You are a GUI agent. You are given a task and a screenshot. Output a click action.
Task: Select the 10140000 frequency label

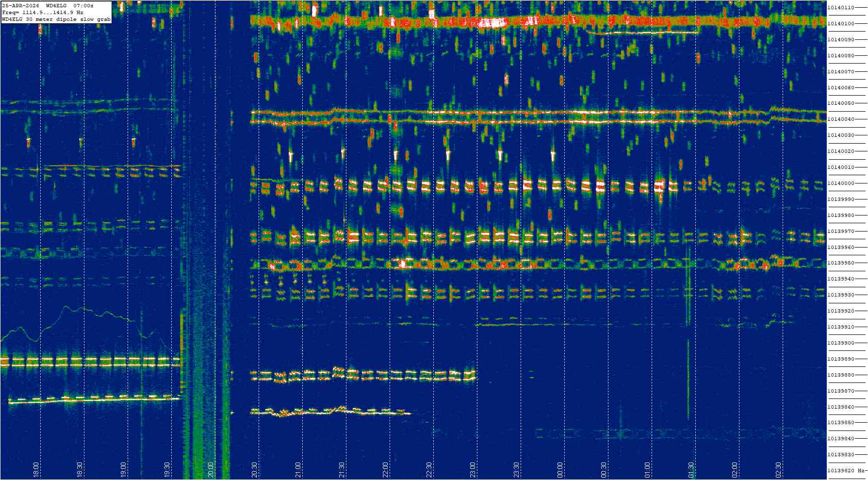841,183
